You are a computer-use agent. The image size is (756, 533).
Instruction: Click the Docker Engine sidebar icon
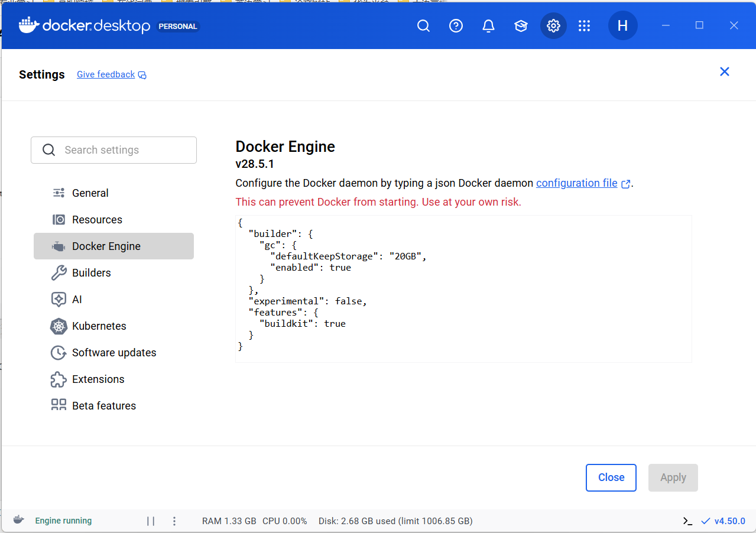pyautogui.click(x=59, y=246)
